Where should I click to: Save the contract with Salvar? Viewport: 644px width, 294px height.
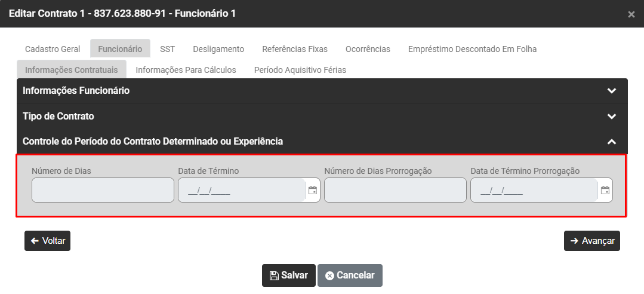click(289, 275)
